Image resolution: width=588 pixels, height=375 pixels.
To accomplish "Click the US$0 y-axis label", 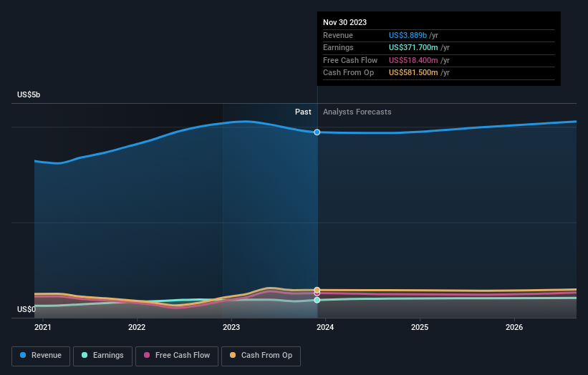I will pos(26,309).
